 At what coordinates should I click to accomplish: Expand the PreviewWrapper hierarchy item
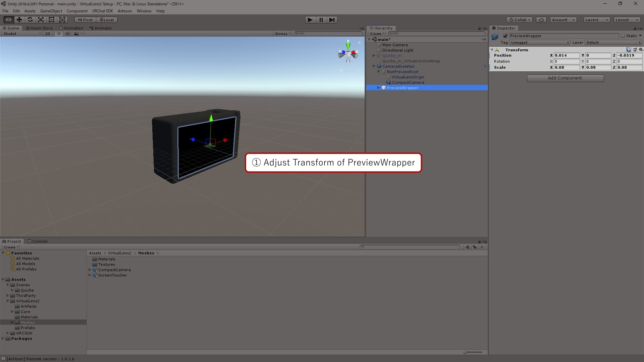(379, 88)
